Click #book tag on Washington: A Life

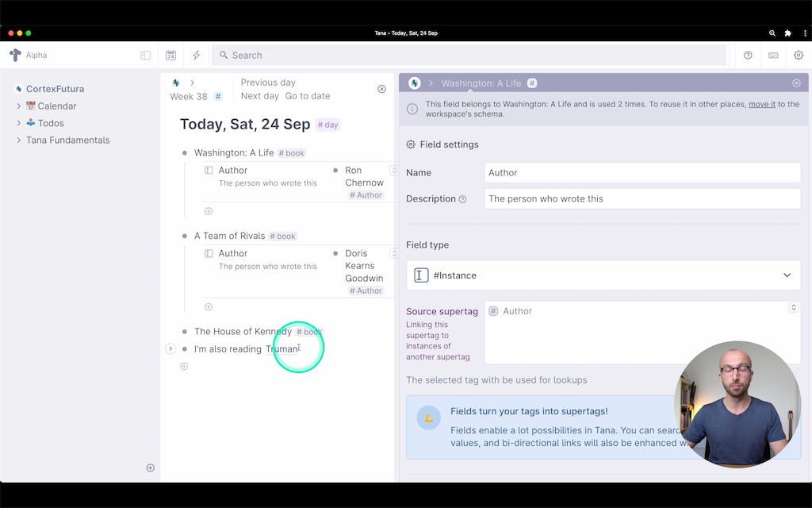point(292,153)
